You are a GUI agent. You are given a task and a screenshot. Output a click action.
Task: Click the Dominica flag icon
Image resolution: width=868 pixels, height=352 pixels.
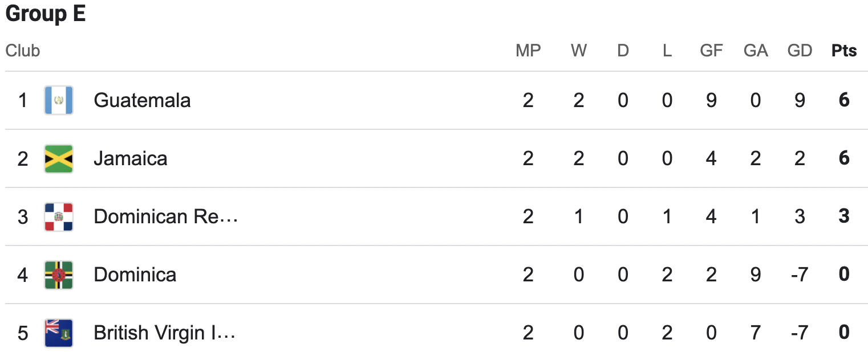click(59, 275)
